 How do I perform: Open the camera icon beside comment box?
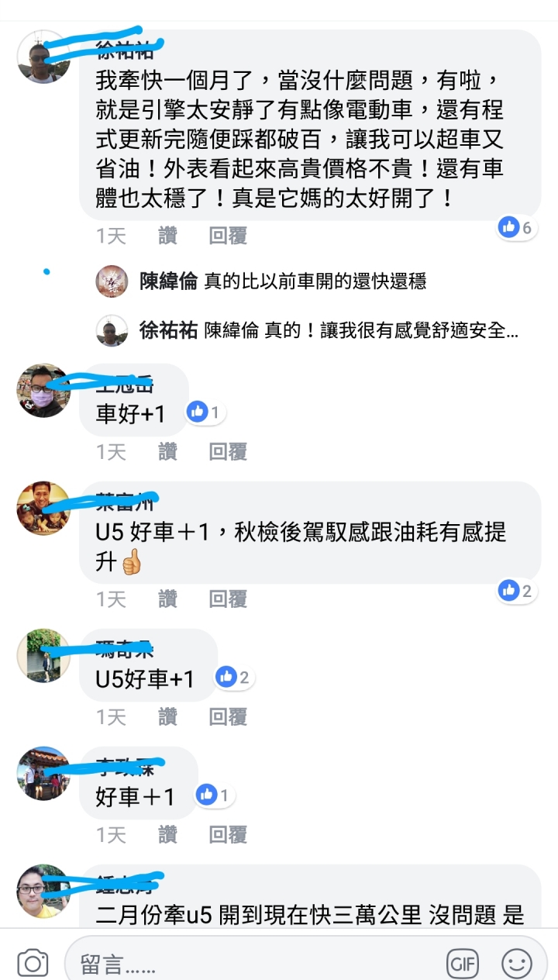33,964
